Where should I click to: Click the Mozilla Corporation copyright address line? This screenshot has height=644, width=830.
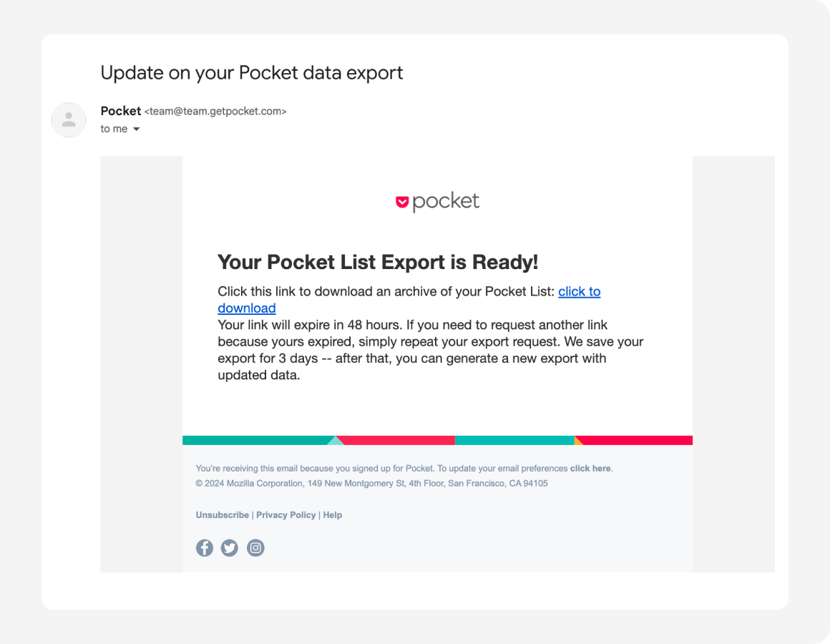click(x=371, y=483)
